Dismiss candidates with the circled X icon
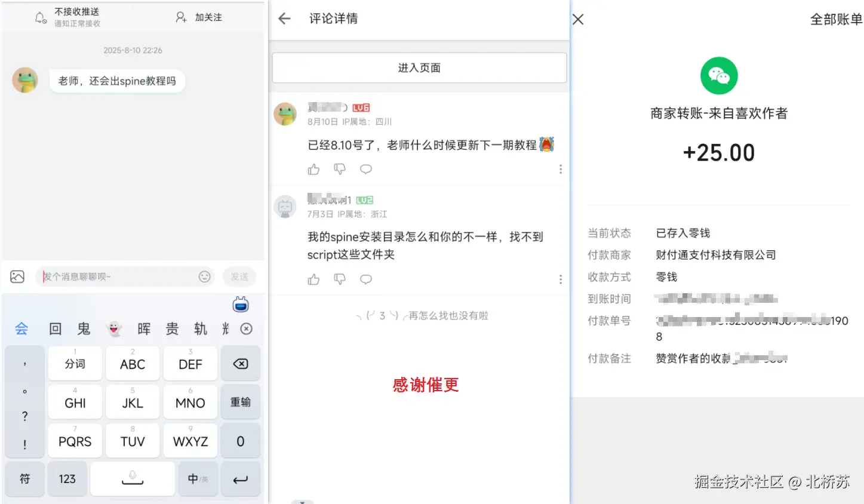The height and width of the screenshot is (504, 864). [x=246, y=328]
